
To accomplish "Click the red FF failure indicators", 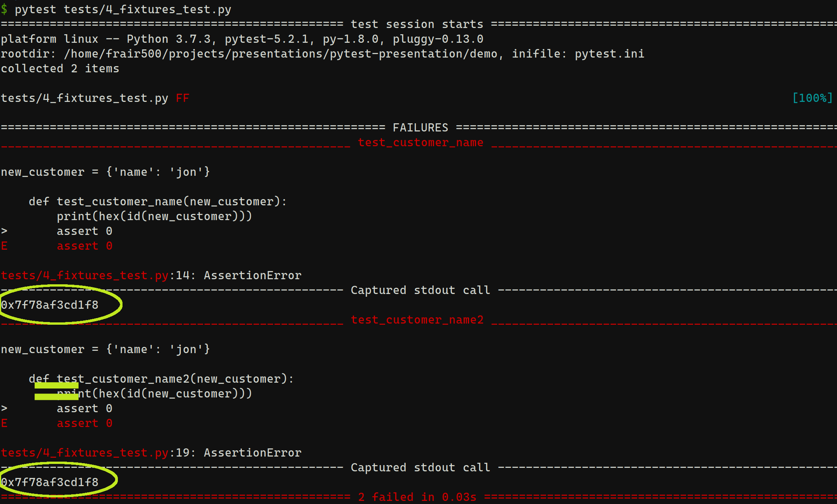I will tap(182, 98).
